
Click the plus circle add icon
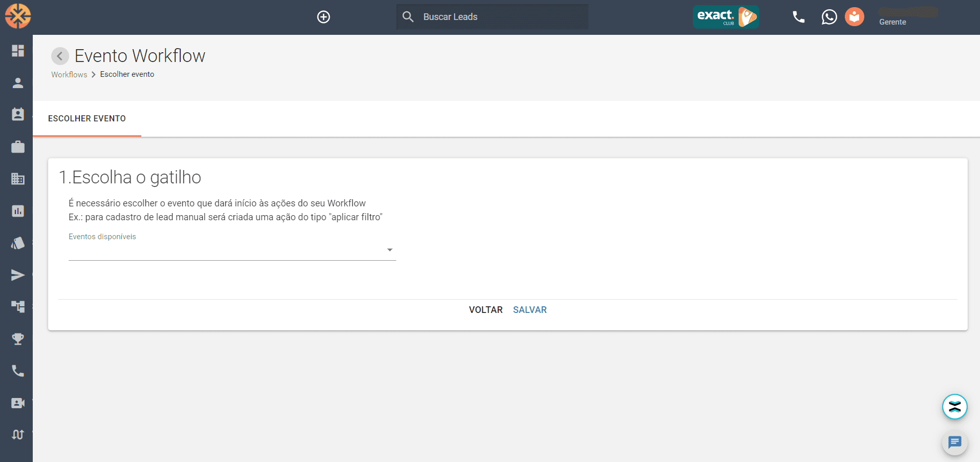coord(324,17)
